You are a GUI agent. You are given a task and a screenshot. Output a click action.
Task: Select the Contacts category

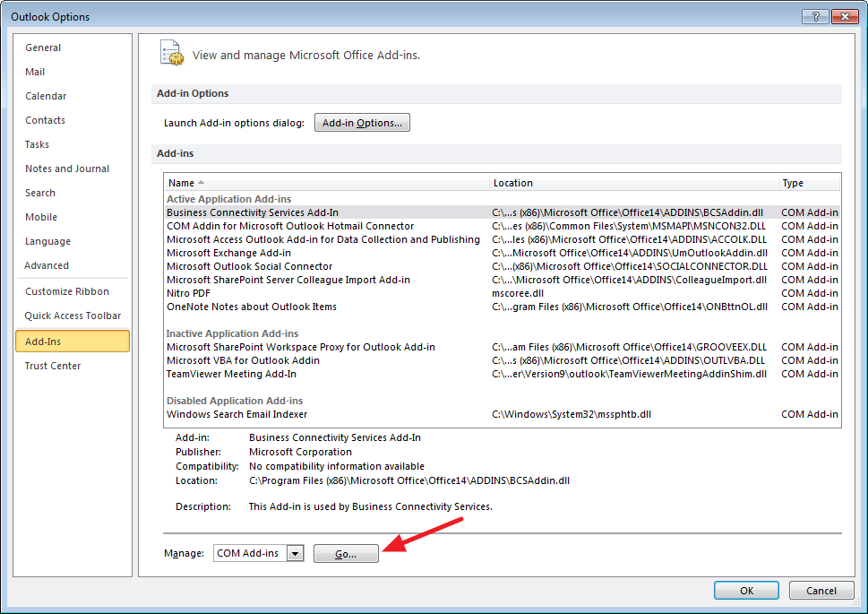73,120
